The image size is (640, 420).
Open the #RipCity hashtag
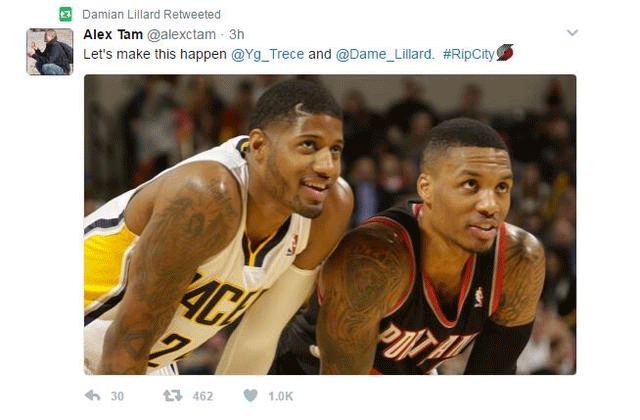[469, 54]
